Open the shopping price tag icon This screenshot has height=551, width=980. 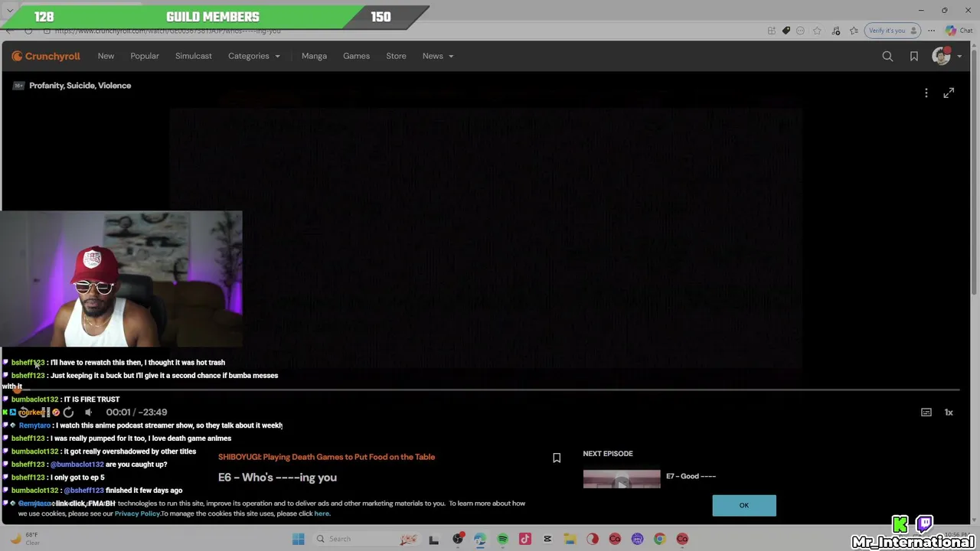click(x=786, y=31)
